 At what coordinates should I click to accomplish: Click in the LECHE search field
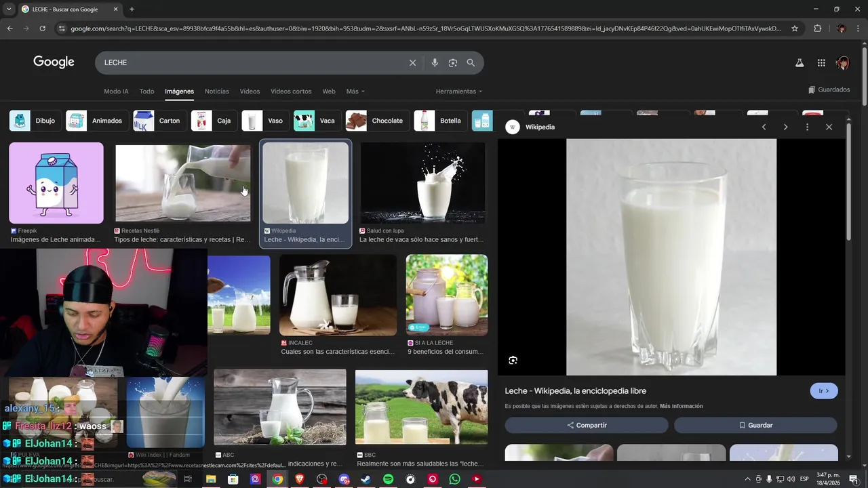pos(251,62)
